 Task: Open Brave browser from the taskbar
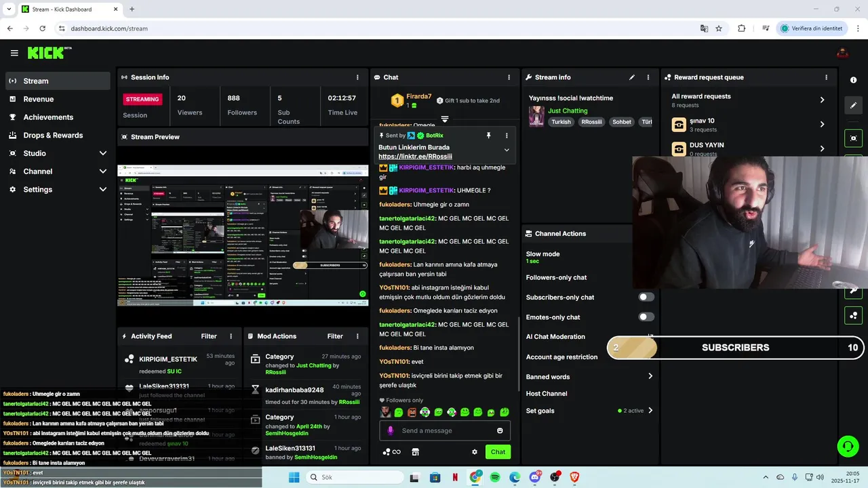coord(575,477)
